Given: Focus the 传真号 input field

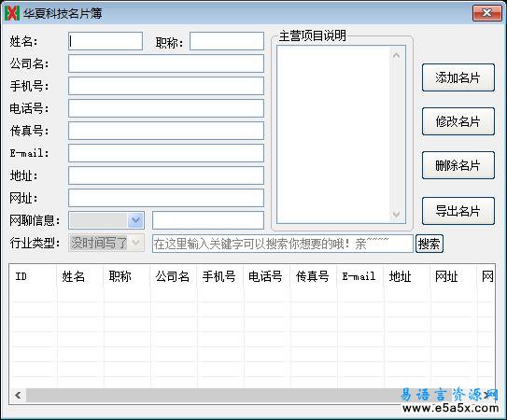Looking at the screenshot, I should tap(166, 131).
